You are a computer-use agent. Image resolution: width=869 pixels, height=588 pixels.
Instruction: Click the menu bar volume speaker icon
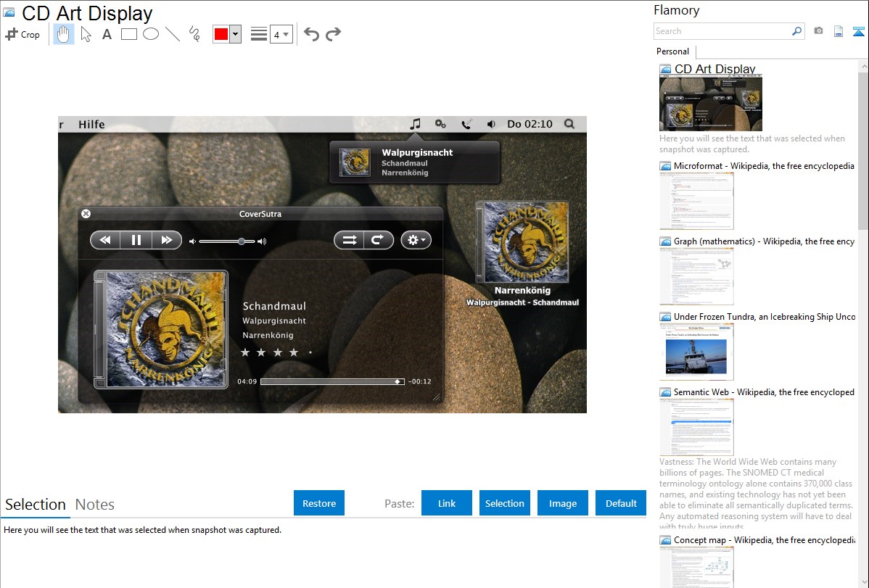click(491, 124)
